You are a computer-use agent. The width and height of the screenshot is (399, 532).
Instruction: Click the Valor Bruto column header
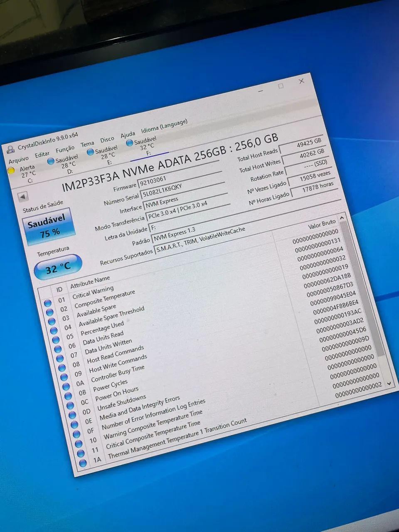(322, 225)
